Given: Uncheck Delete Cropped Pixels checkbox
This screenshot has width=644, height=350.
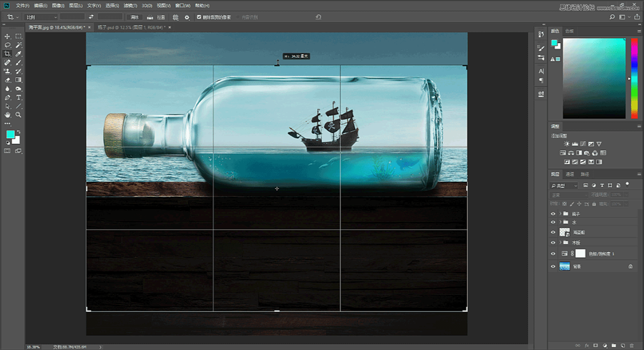Looking at the screenshot, I should click(199, 16).
